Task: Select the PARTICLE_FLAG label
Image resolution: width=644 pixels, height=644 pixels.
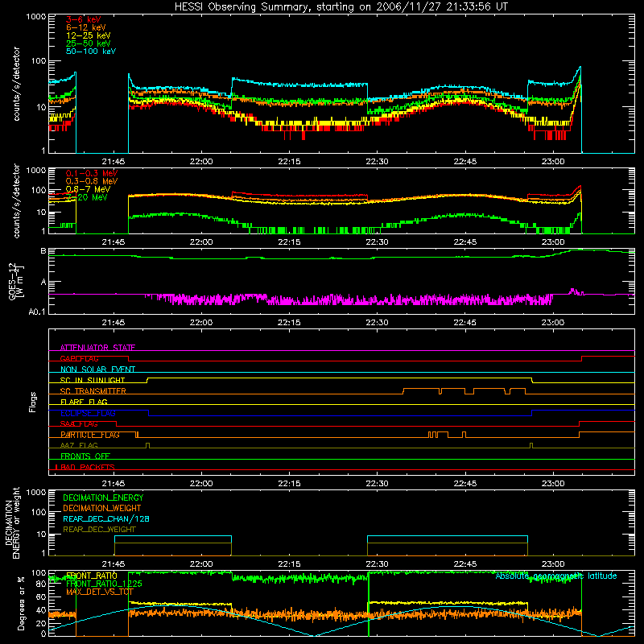Action: click(90, 435)
